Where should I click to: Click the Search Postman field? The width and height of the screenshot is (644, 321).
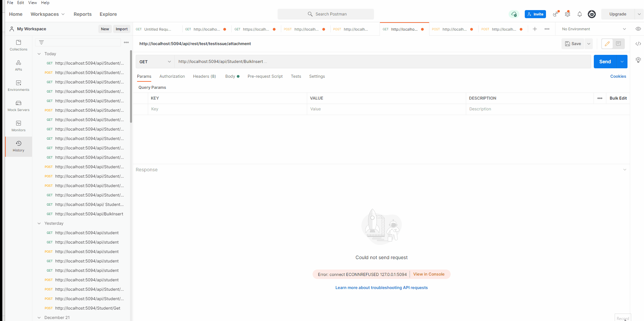point(325,14)
